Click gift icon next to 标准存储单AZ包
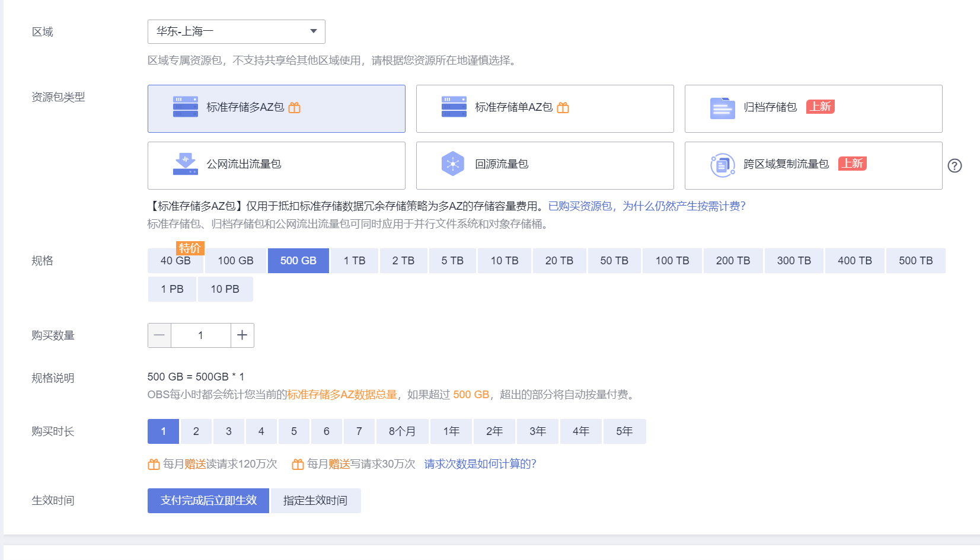The height and width of the screenshot is (560, 980). click(563, 108)
